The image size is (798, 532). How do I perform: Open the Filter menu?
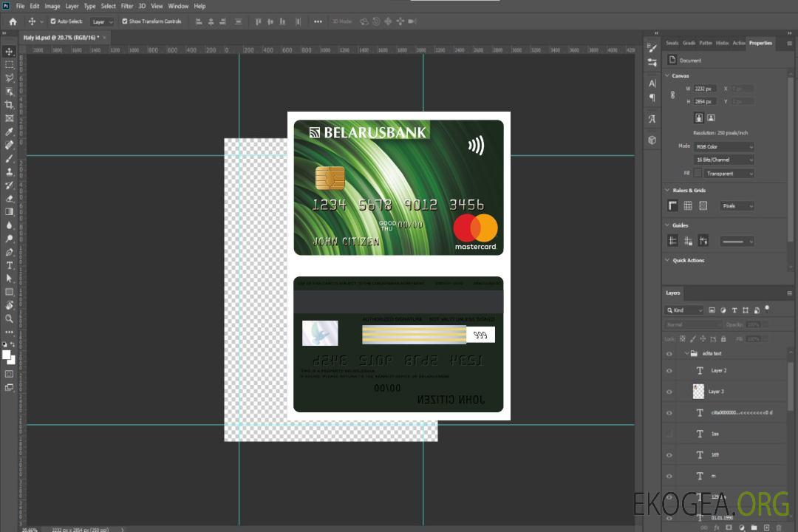pos(127,6)
